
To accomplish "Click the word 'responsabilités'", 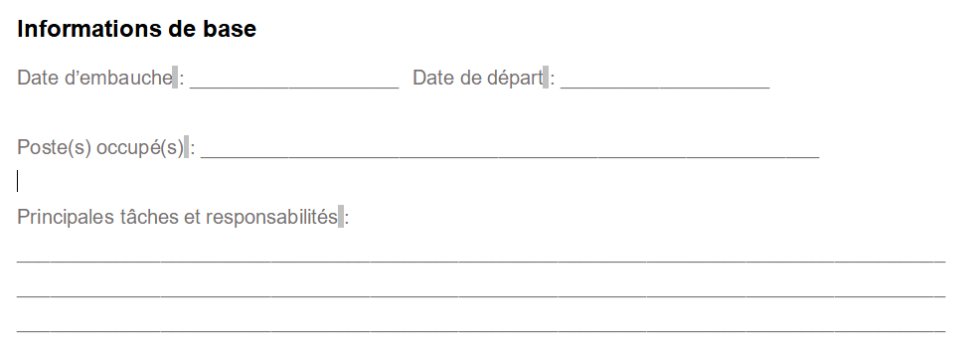I will tap(271, 217).
